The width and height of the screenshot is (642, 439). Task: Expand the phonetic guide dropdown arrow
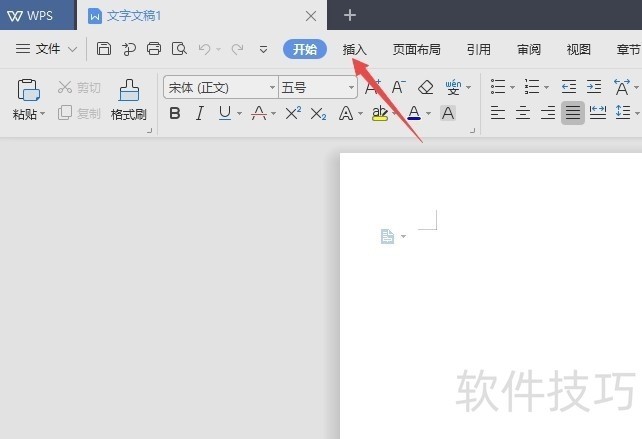click(468, 87)
